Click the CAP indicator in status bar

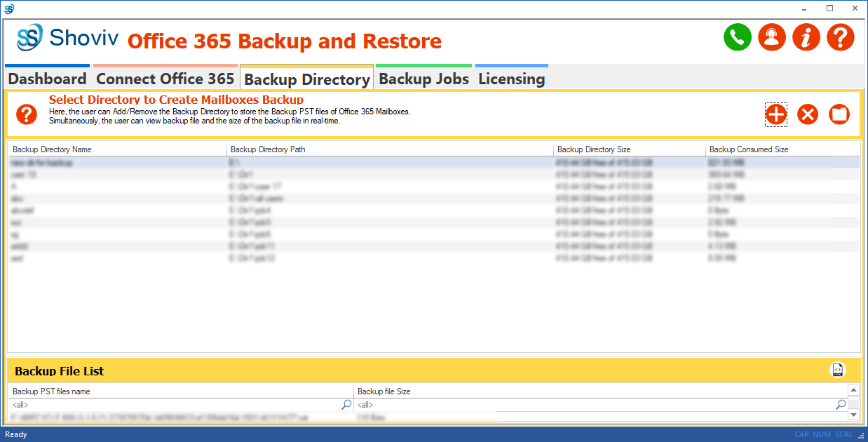tap(801, 434)
